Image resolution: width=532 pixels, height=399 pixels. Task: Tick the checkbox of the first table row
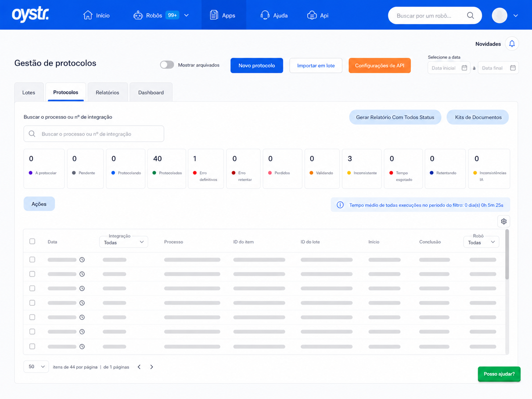tap(32, 260)
